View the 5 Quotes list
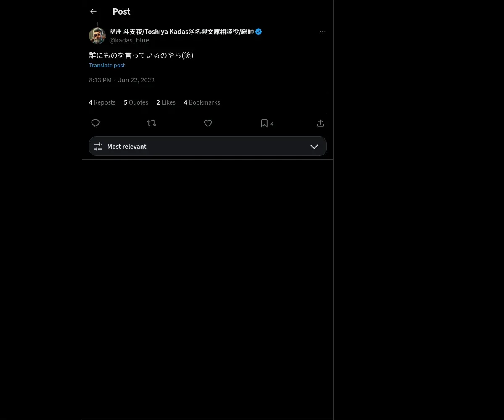Viewport: 504px width, 420px height. (x=136, y=102)
